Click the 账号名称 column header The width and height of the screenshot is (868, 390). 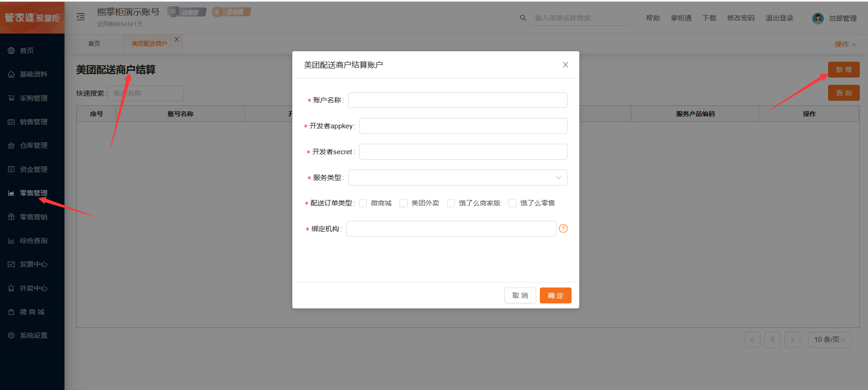click(180, 114)
